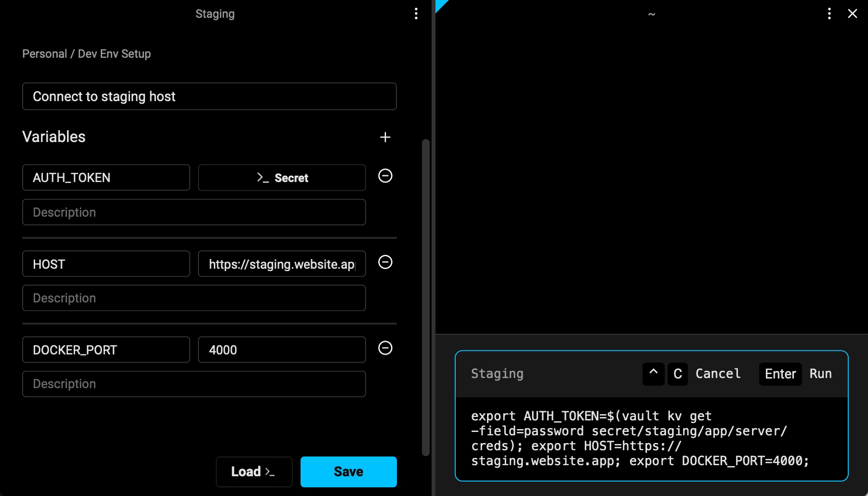This screenshot has width=868, height=496.
Task: Remove the HOST variable
Action: tap(385, 262)
